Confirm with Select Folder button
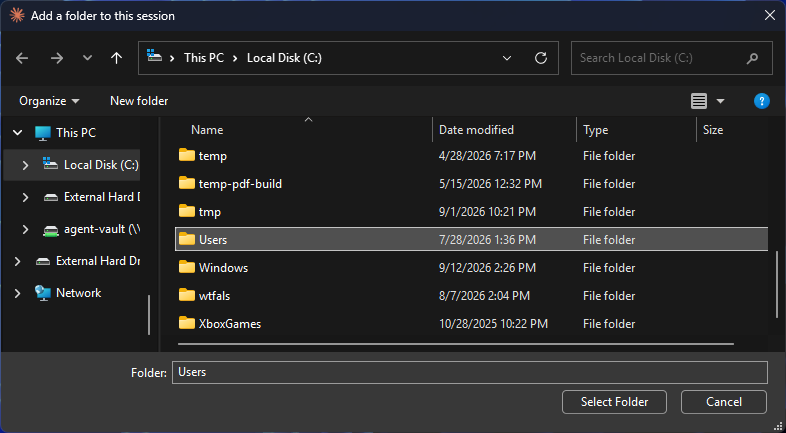This screenshot has width=786, height=433. click(x=614, y=402)
